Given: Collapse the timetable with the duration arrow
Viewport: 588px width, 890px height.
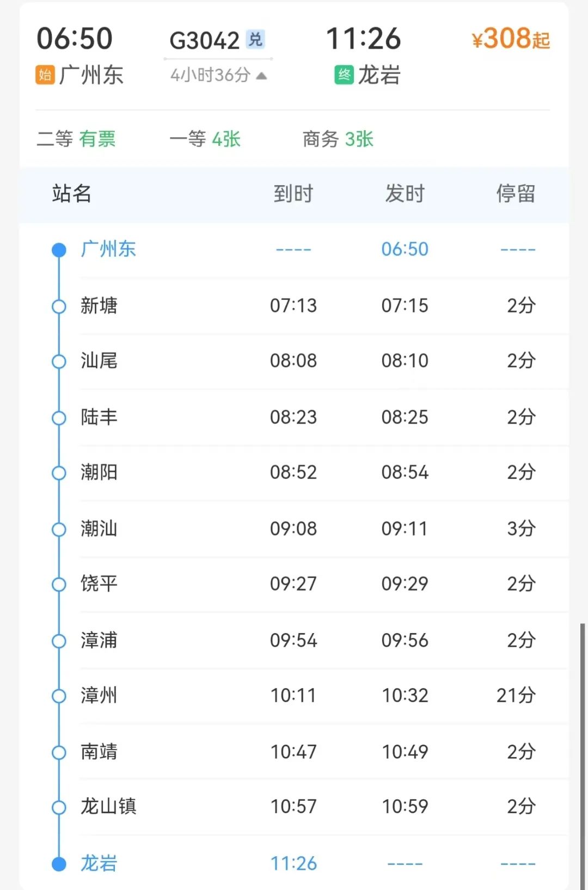Looking at the screenshot, I should (x=261, y=76).
